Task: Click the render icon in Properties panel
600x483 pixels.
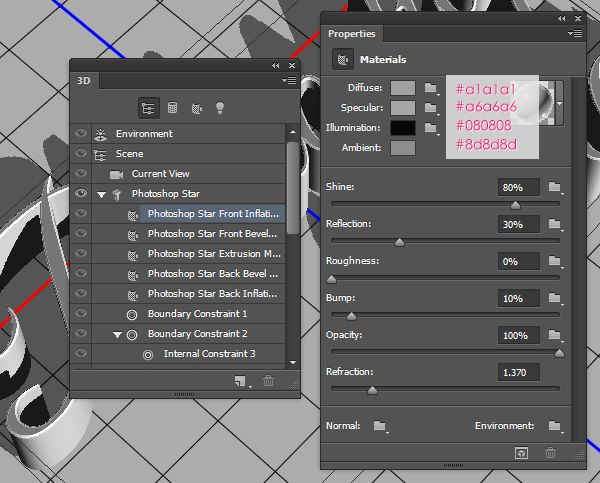Action: click(x=521, y=453)
